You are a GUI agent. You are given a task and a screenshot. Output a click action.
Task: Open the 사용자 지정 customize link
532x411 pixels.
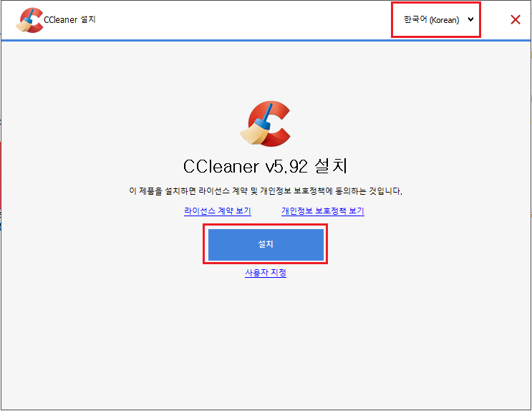[266, 273]
